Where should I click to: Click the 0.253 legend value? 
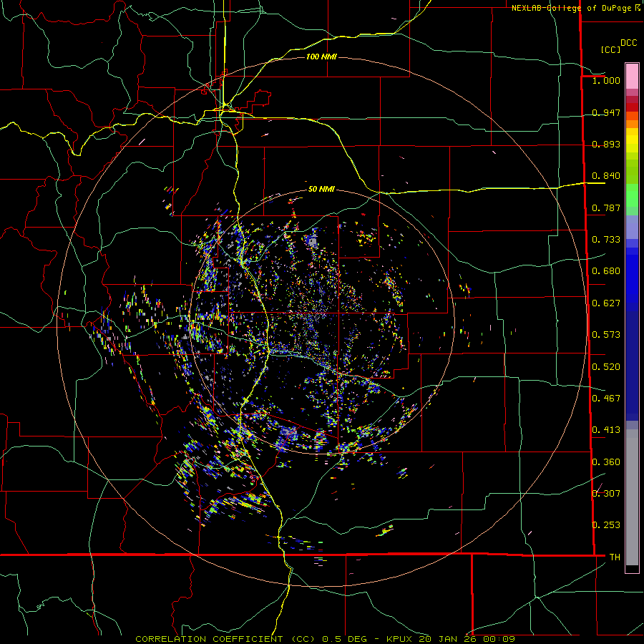pyautogui.click(x=606, y=525)
